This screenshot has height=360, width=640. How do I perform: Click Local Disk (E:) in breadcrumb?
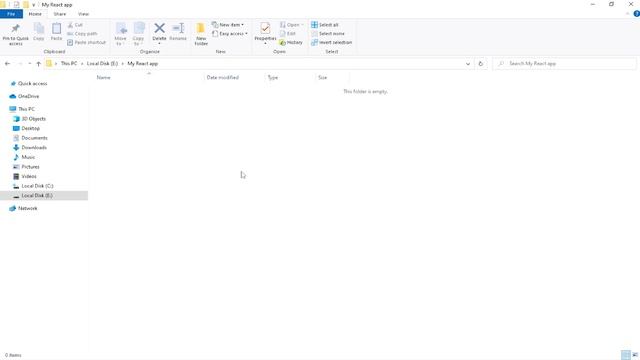tap(102, 64)
